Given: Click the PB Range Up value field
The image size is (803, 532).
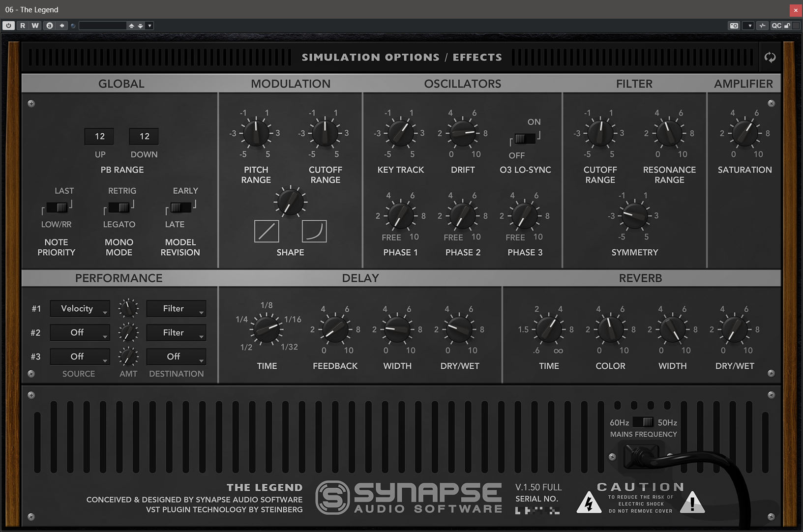Looking at the screenshot, I should click(99, 136).
